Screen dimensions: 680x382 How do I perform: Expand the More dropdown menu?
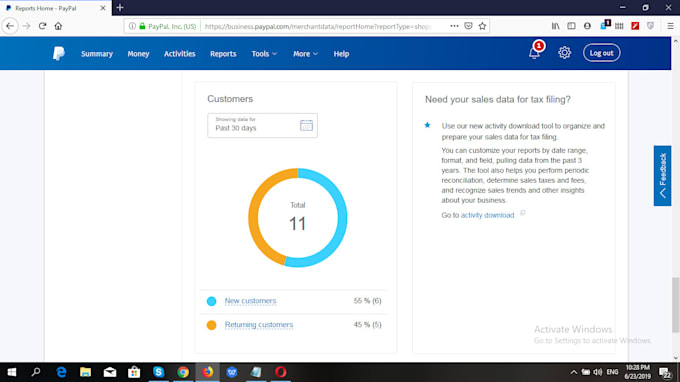click(x=305, y=54)
